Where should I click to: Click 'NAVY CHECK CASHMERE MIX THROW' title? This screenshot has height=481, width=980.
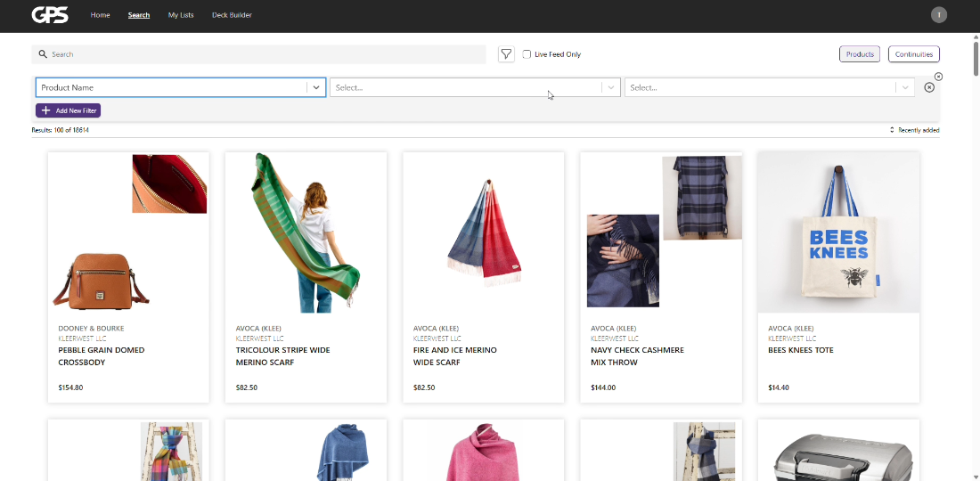click(x=638, y=356)
